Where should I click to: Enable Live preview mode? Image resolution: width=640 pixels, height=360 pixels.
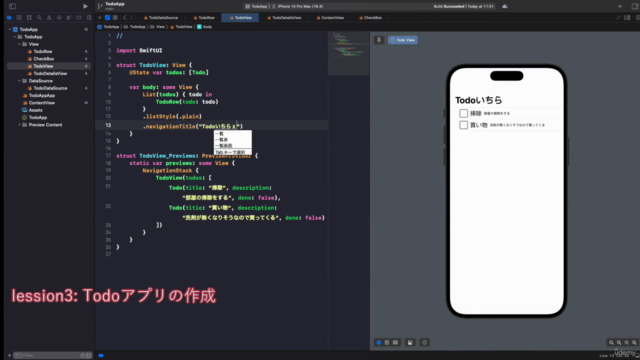pyautogui.click(x=379, y=342)
